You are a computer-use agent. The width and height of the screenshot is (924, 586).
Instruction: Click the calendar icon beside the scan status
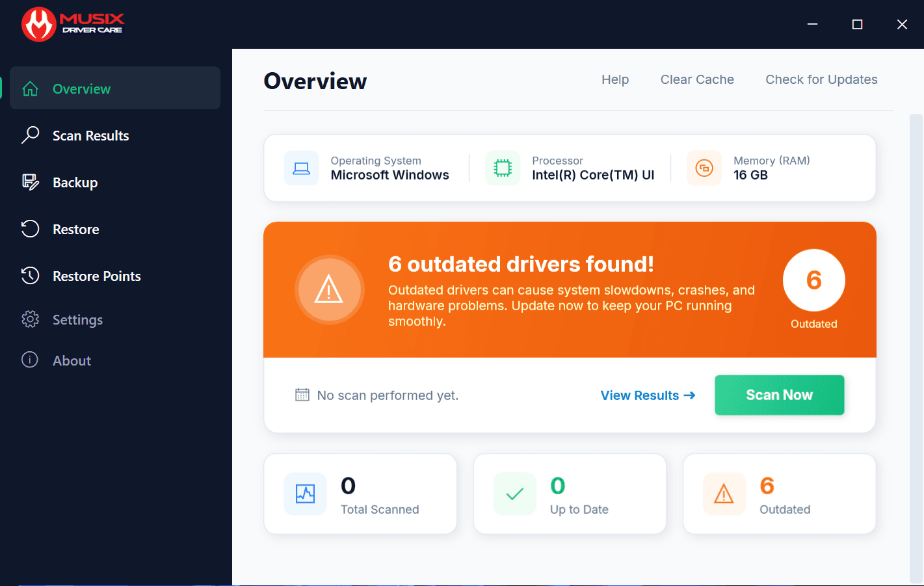pyautogui.click(x=302, y=395)
